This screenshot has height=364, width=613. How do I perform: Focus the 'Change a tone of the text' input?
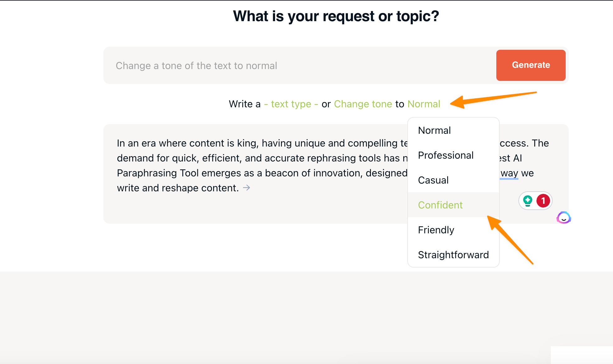click(299, 66)
